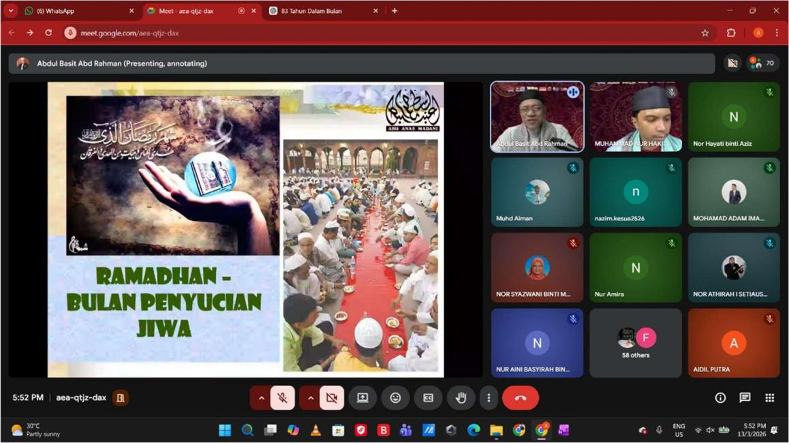This screenshot has height=443, width=789.
Task: Open the Windows Start menu
Action: click(225, 430)
